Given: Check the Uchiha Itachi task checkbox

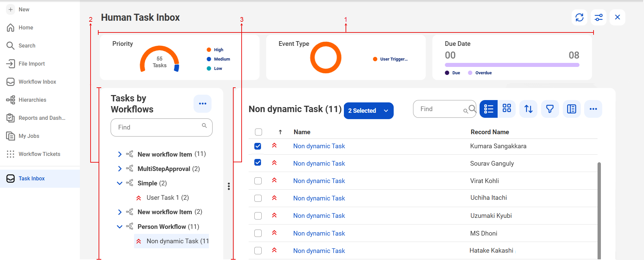Looking at the screenshot, I should tap(258, 198).
